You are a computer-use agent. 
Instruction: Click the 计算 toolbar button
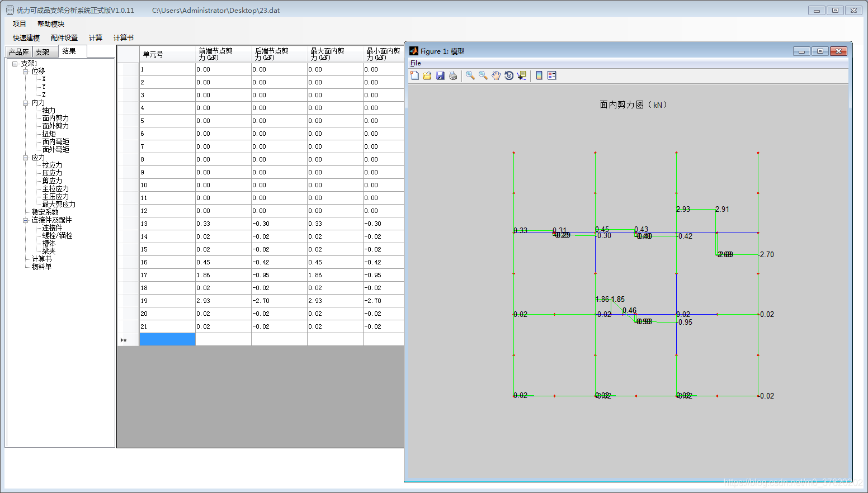(96, 38)
